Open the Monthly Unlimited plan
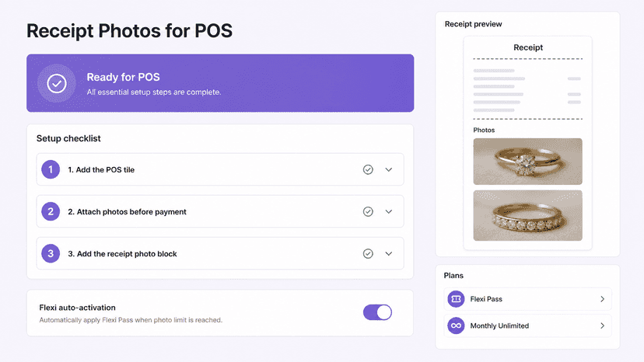 pyautogui.click(x=528, y=325)
